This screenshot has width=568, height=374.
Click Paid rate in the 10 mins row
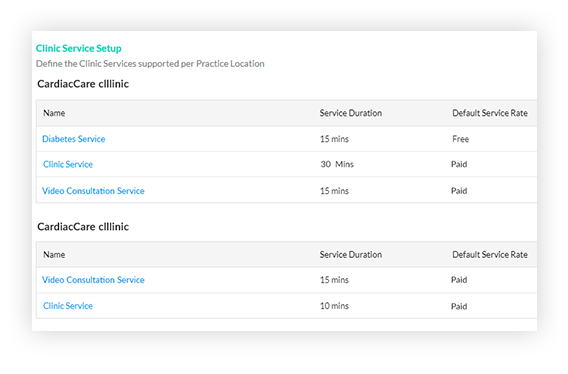click(459, 306)
